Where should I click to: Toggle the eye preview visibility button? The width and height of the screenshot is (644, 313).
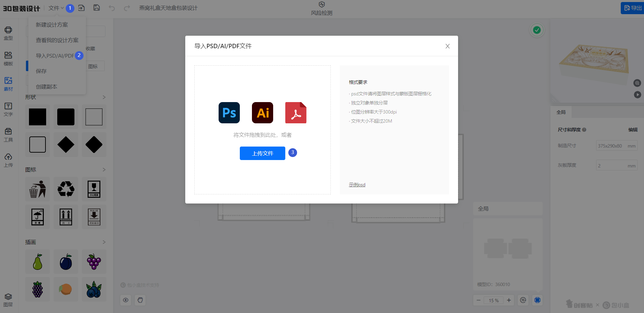pyautogui.click(x=126, y=300)
